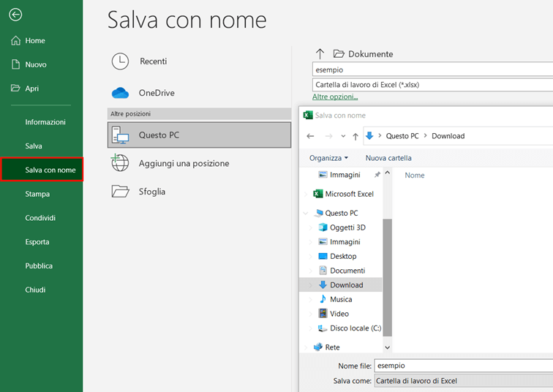Click the Nome file input field
Image resolution: width=553 pixels, height=392 pixels.
(464, 366)
